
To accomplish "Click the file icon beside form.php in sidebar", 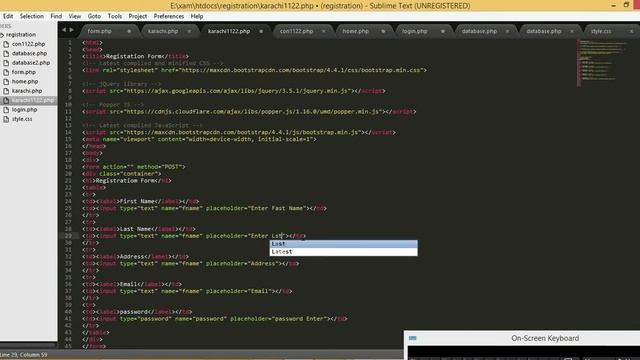I will click(6, 72).
